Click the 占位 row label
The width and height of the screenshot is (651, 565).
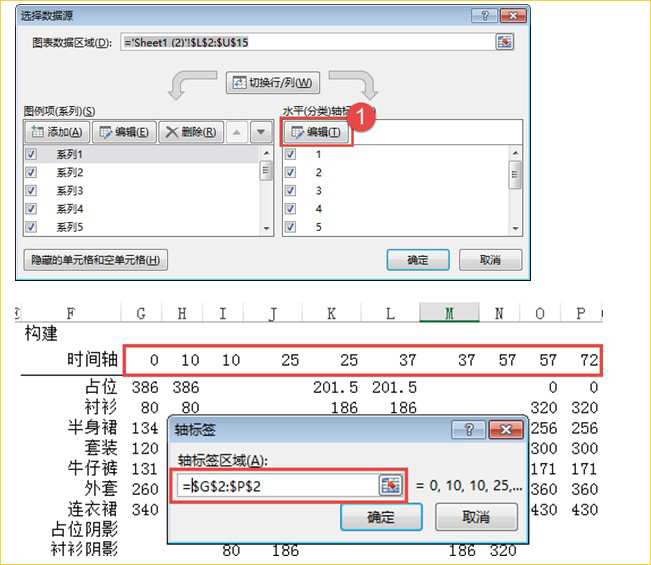101,386
